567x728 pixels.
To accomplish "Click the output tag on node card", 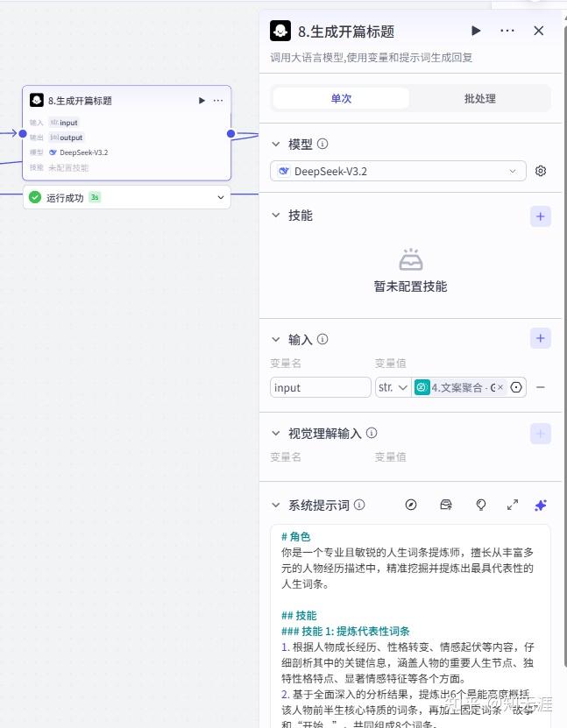I will point(67,138).
